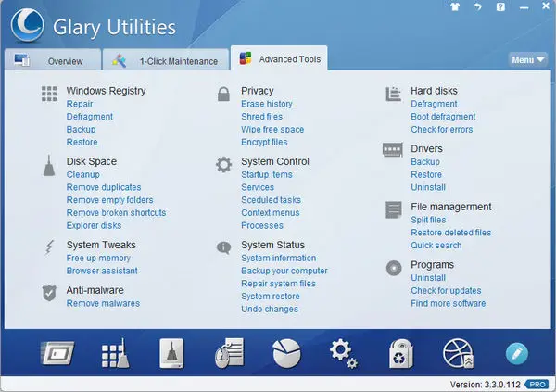Open System information
The image size is (556, 392).
[x=279, y=259]
